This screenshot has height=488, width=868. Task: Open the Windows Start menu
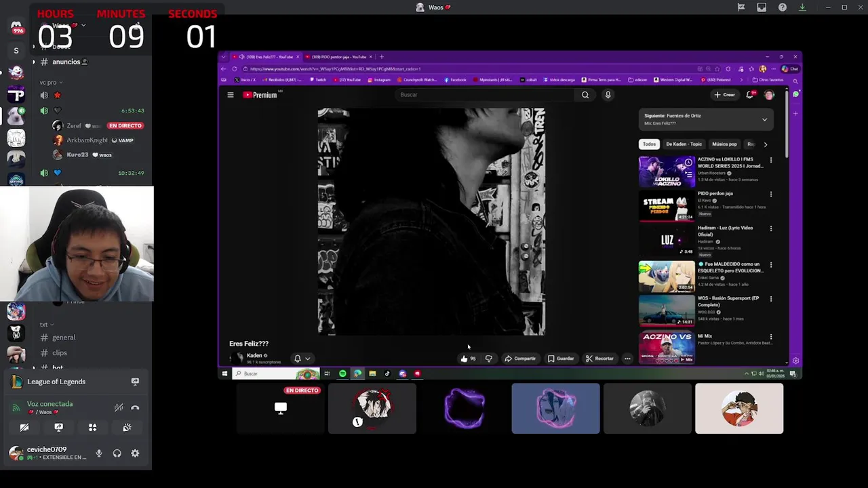tap(224, 373)
